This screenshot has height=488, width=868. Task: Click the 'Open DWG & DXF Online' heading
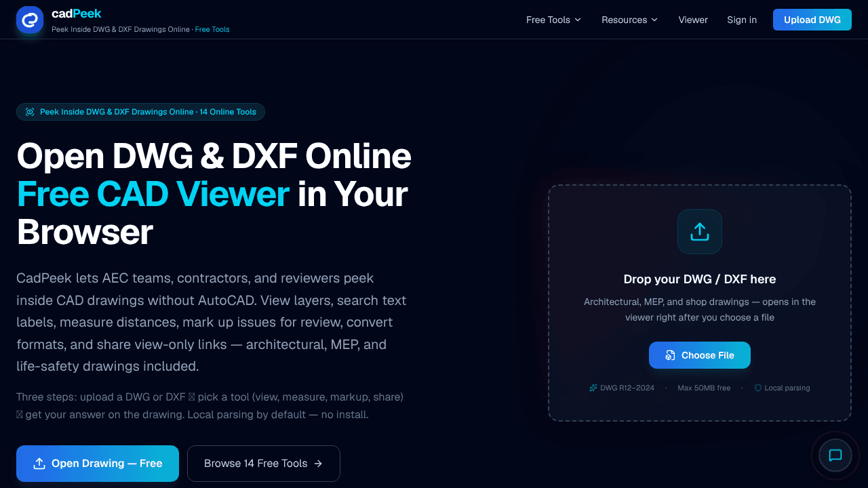tap(214, 156)
